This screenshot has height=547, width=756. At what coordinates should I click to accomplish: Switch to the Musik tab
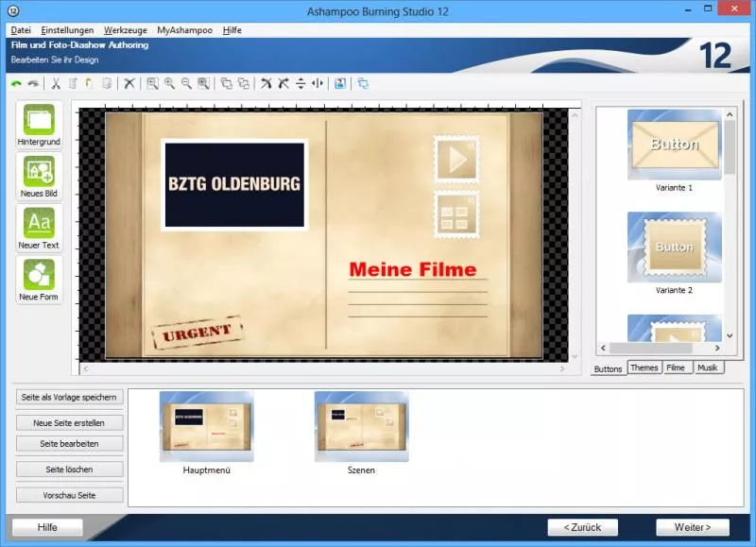(708, 368)
